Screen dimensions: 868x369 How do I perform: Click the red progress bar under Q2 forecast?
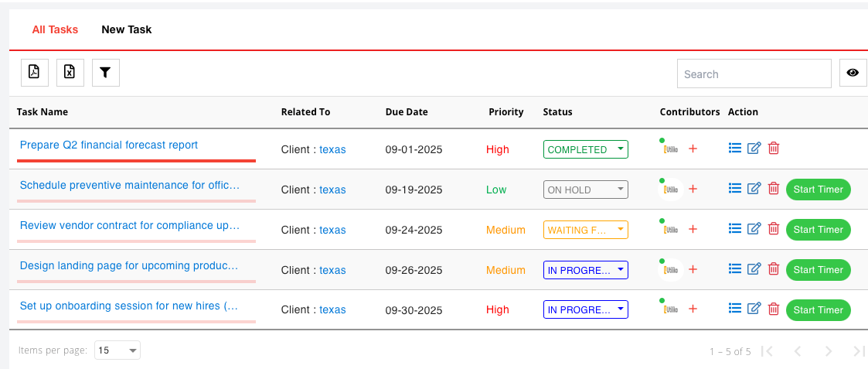coord(136,161)
